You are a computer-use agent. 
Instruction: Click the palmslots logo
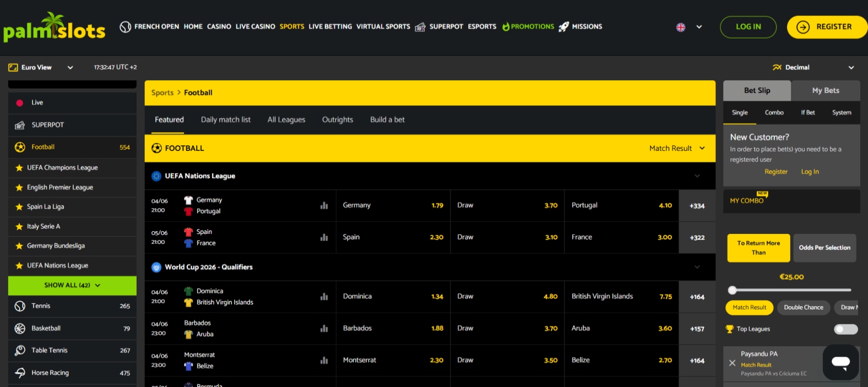pos(54,28)
